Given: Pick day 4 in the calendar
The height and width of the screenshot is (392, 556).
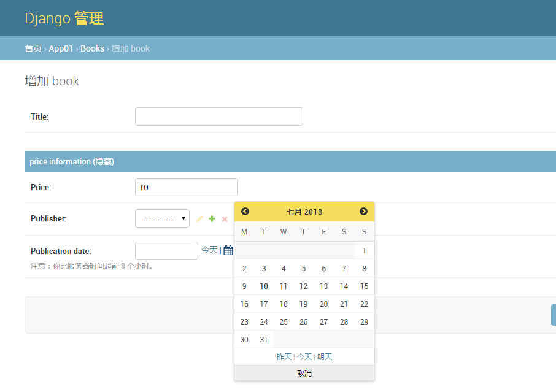Looking at the screenshot, I should click(x=284, y=268).
